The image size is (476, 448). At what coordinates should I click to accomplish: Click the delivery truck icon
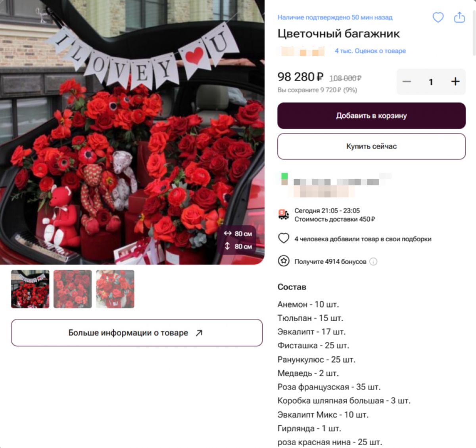coord(283,214)
